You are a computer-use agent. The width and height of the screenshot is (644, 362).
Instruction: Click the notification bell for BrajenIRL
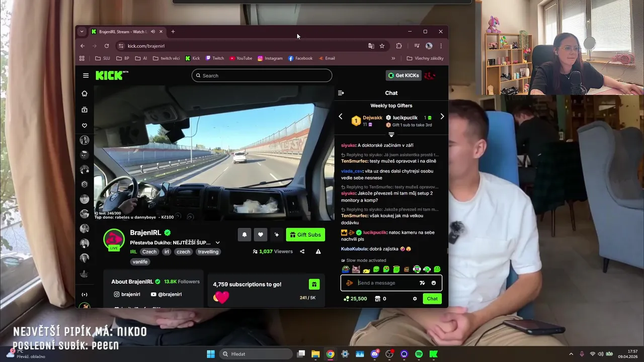[244, 235]
